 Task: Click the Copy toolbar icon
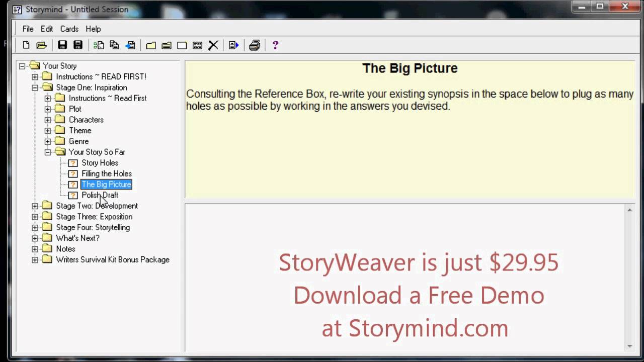tap(115, 45)
